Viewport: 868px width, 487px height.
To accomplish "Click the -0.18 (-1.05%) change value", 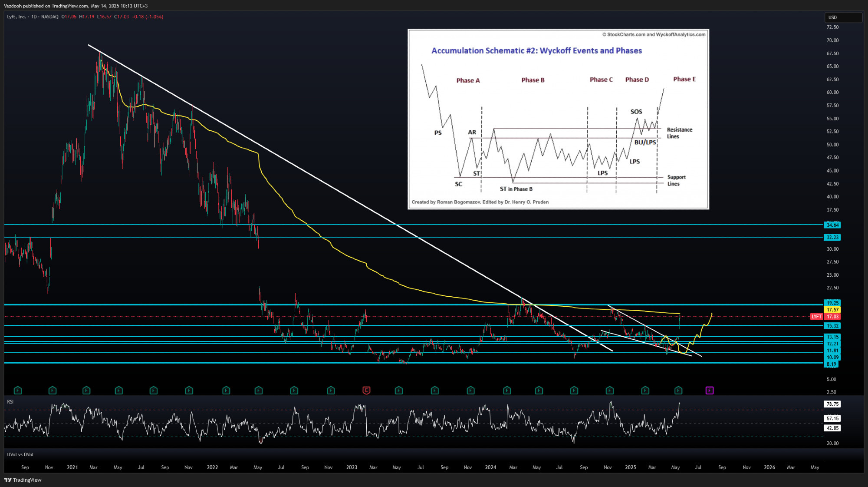I will click(148, 17).
